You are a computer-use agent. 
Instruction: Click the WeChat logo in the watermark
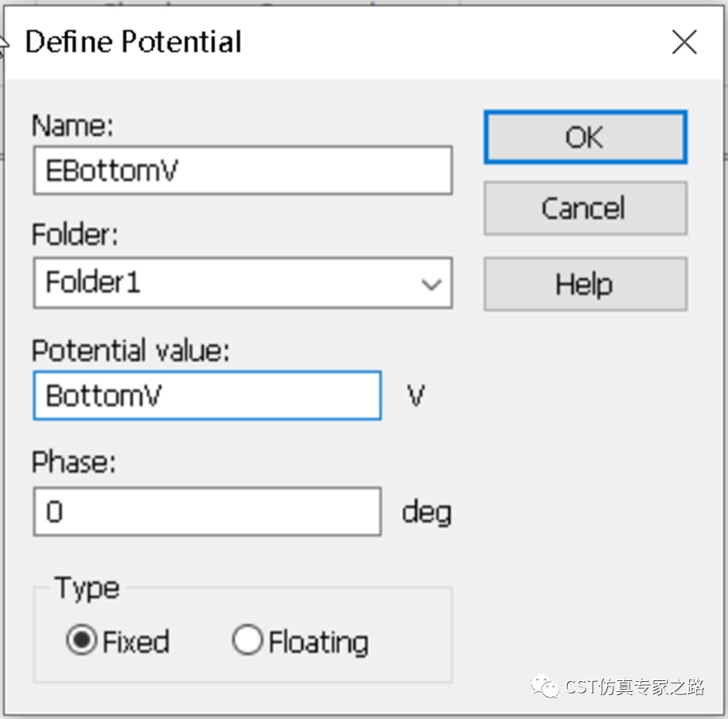[545, 686]
